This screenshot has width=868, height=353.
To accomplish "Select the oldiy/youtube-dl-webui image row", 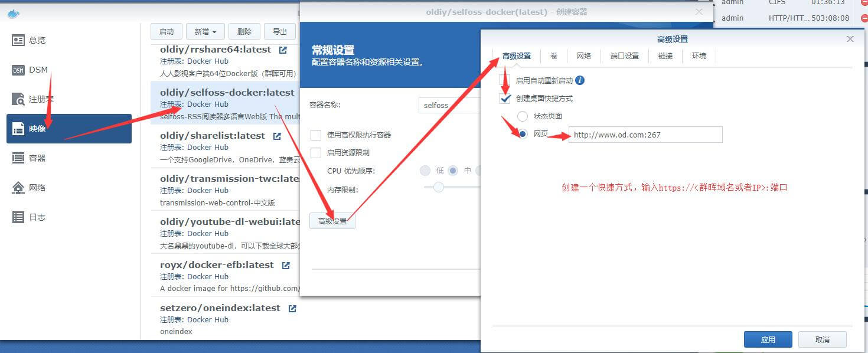I will (x=225, y=233).
